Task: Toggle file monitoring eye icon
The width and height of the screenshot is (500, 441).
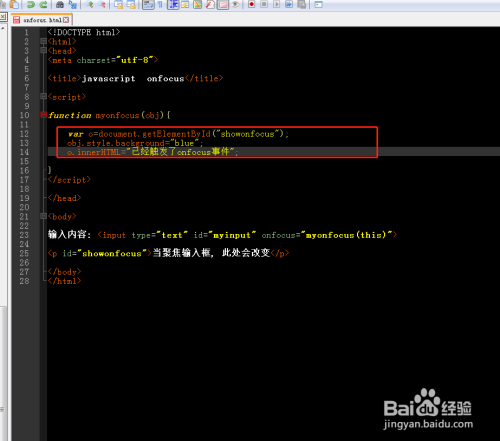Action: (x=235, y=4)
